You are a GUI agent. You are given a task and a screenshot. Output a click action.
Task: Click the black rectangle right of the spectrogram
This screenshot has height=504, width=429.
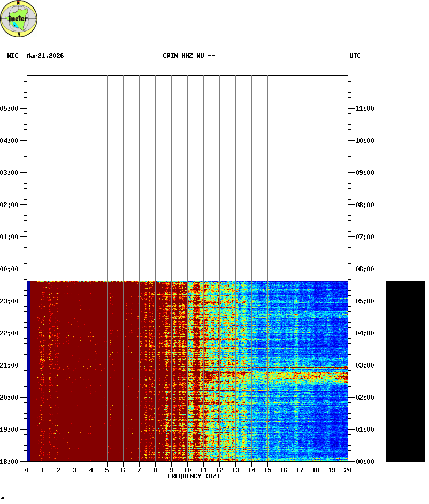coord(405,371)
